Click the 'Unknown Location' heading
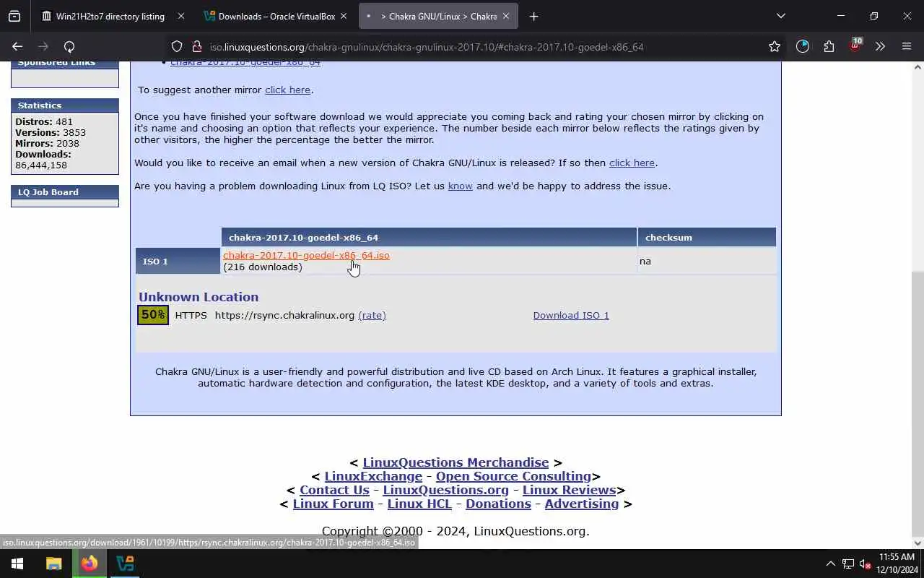The height and width of the screenshot is (578, 924). point(199,297)
